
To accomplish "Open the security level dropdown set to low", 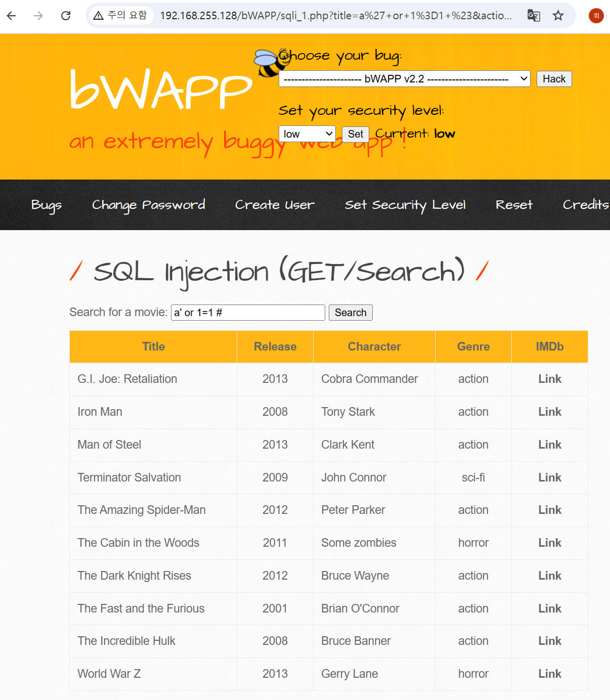I will tap(307, 134).
